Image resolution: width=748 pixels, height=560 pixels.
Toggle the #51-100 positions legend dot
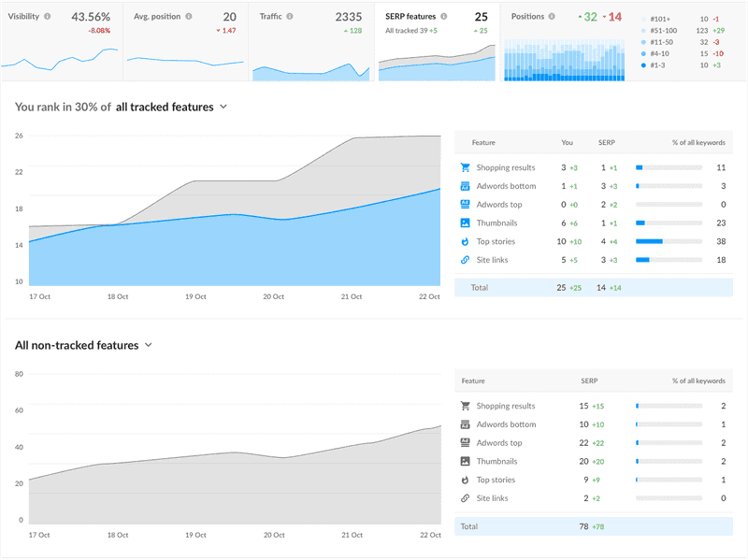[642, 30]
